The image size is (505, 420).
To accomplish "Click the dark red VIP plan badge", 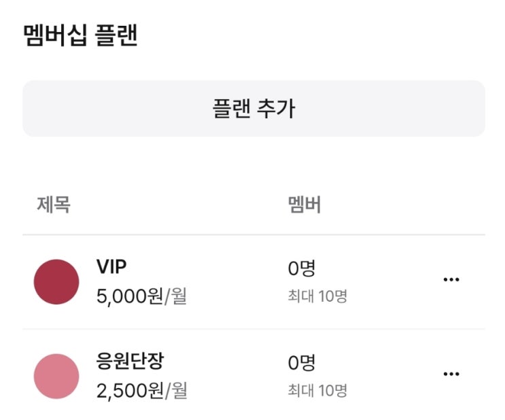I will pyautogui.click(x=56, y=281).
